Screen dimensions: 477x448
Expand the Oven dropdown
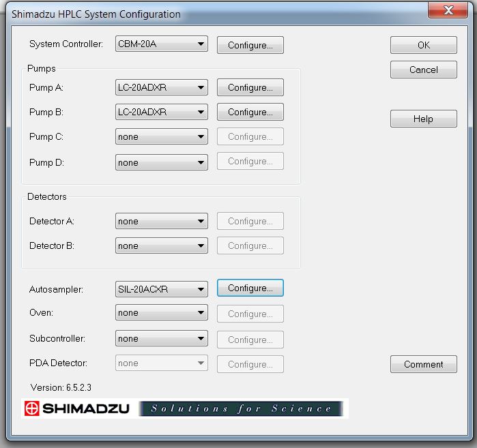162,312
